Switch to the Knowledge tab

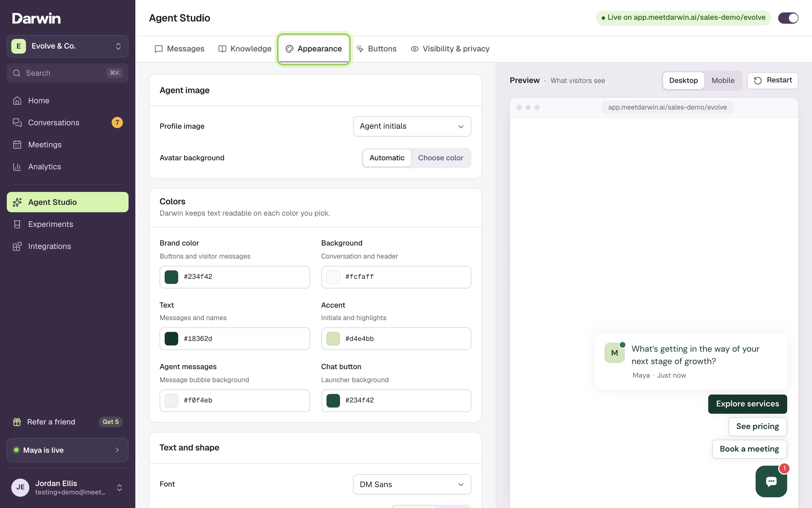click(x=245, y=49)
